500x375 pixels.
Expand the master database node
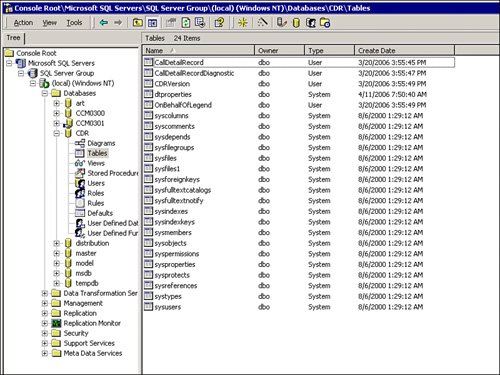(57, 253)
